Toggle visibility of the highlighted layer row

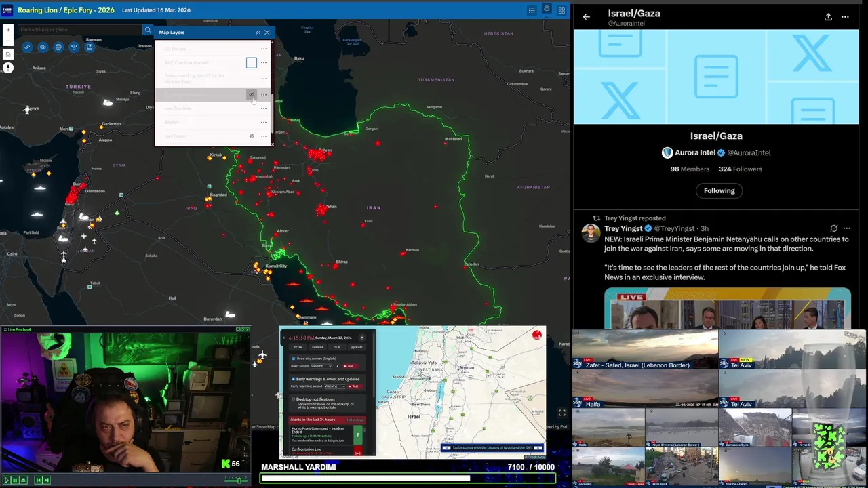click(252, 95)
